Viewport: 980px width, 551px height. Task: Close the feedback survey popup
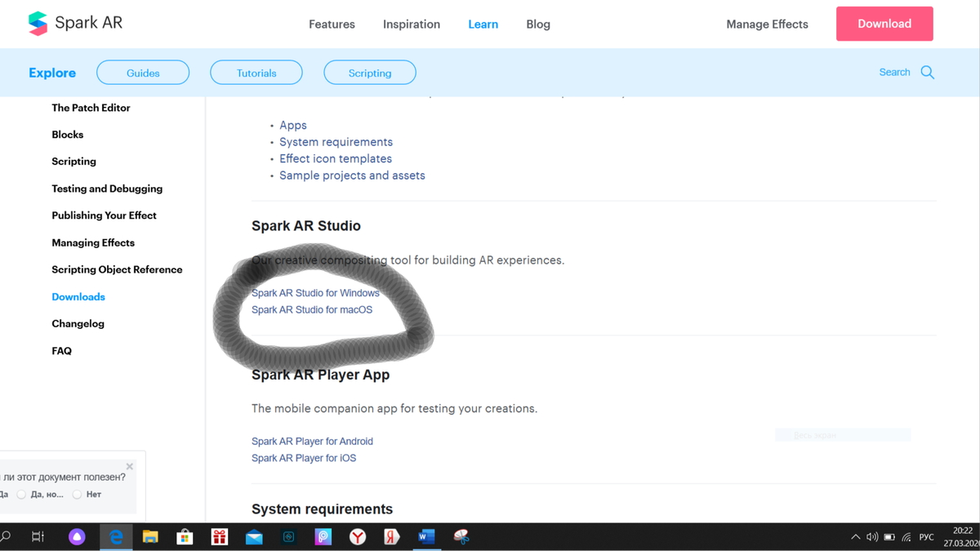pyautogui.click(x=129, y=467)
